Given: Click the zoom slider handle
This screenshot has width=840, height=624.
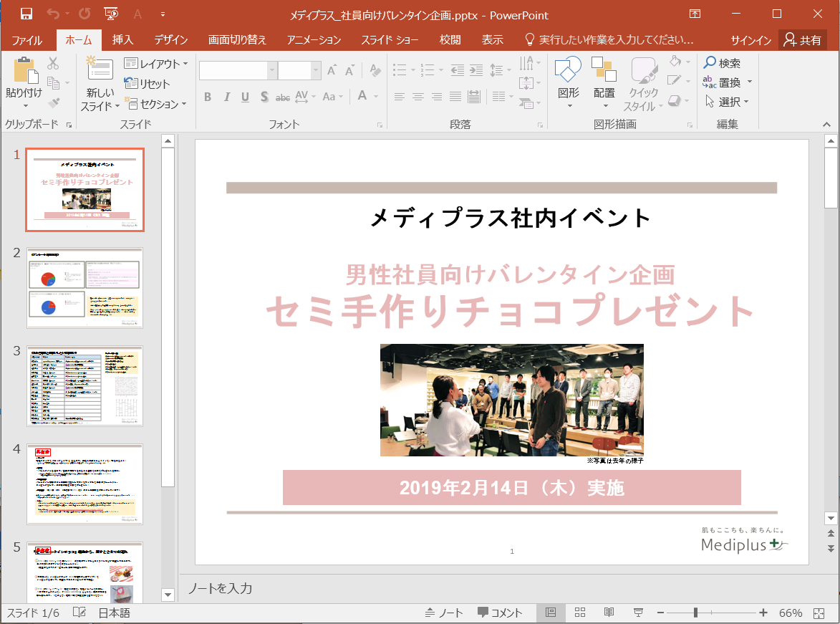Looking at the screenshot, I should point(695,613).
